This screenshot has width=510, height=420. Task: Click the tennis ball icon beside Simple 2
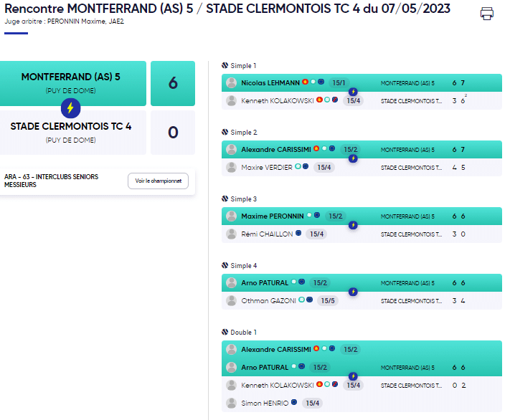tap(225, 132)
